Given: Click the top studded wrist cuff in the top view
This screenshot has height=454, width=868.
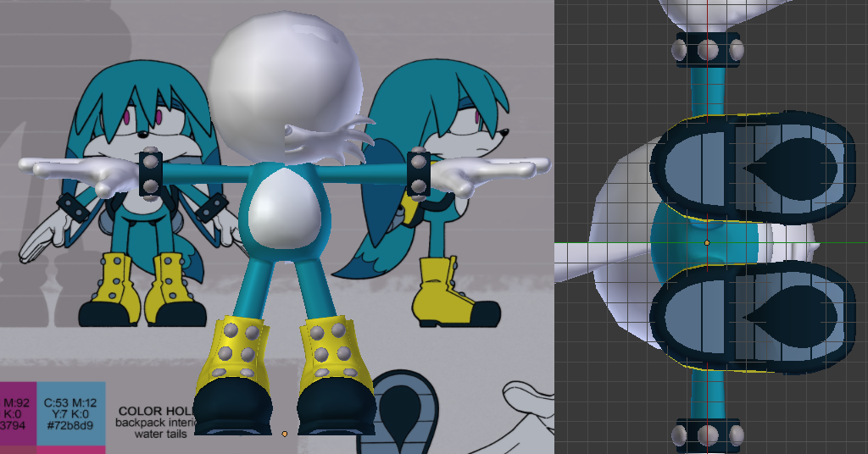Looking at the screenshot, I should point(708,50).
